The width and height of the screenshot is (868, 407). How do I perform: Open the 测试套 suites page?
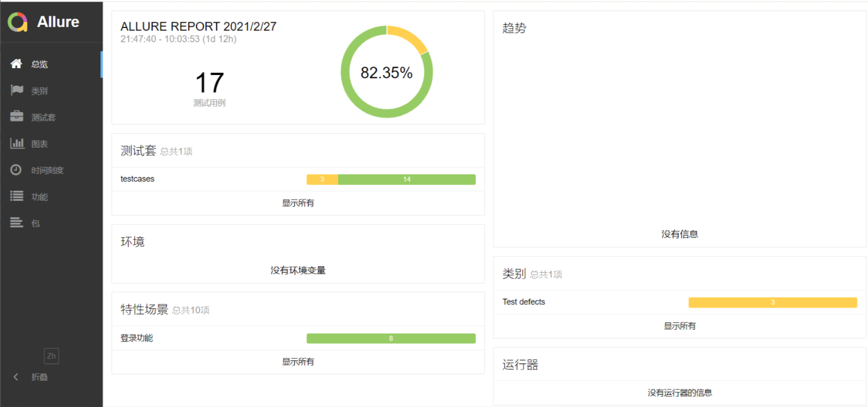[51, 117]
